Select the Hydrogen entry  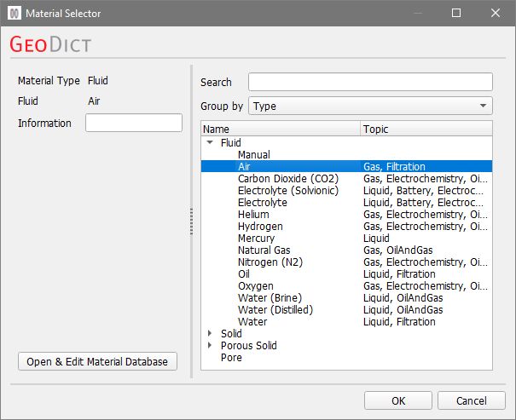click(260, 226)
